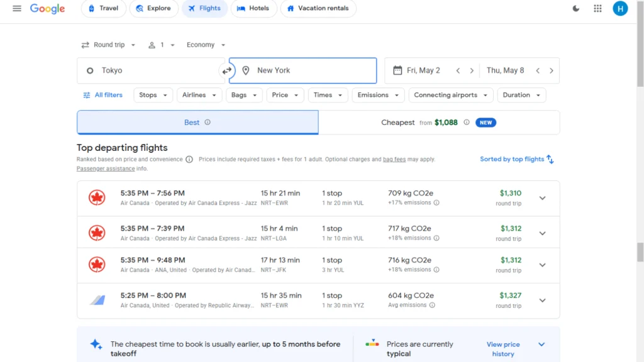Toggle dark mode moon icon
The image size is (644, 362).
coord(576,8)
